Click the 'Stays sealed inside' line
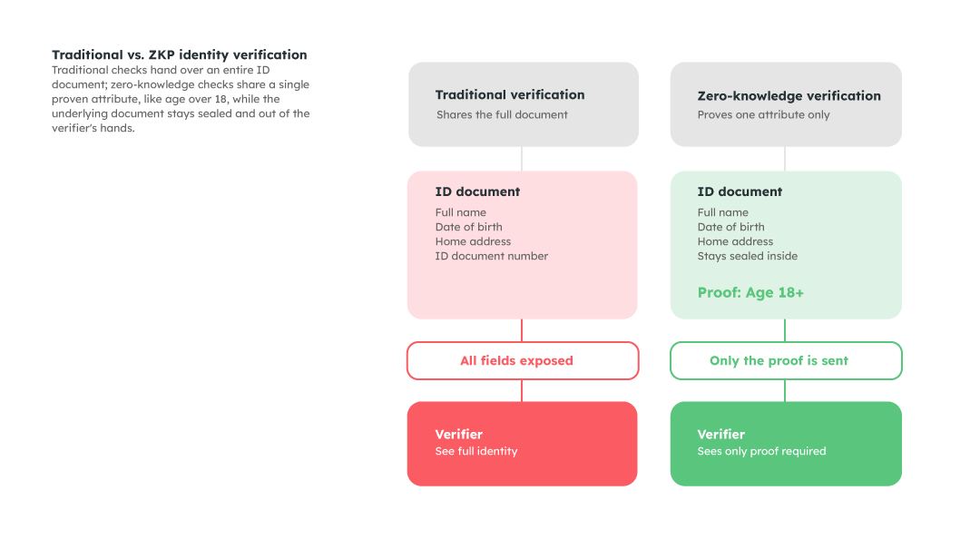Image resolution: width=980 pixels, height=559 pixels. point(748,256)
